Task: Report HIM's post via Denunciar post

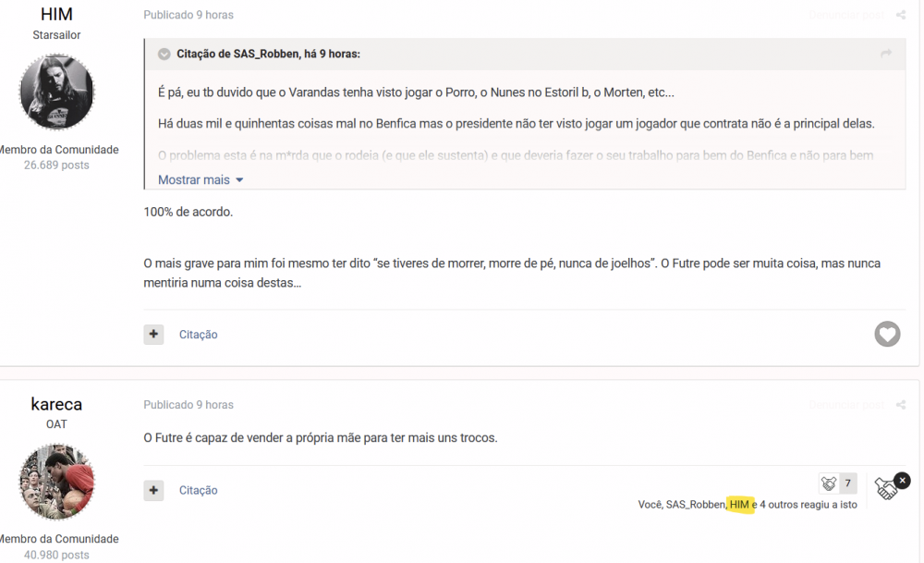Action: pyautogui.click(x=846, y=15)
